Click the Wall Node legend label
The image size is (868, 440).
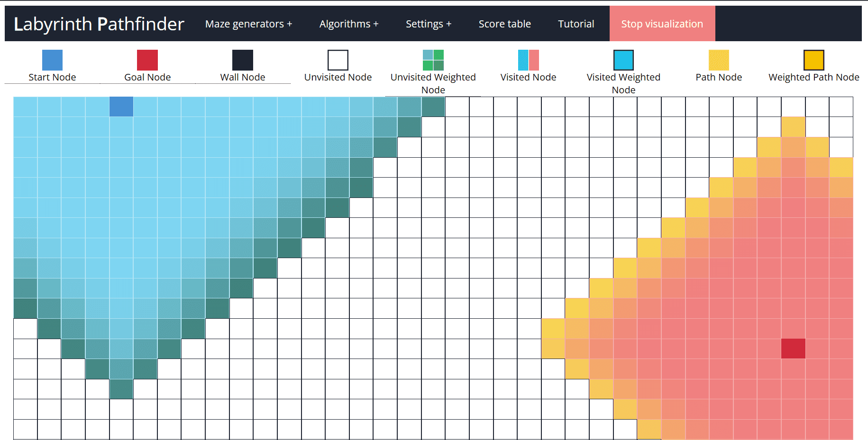[x=243, y=77]
